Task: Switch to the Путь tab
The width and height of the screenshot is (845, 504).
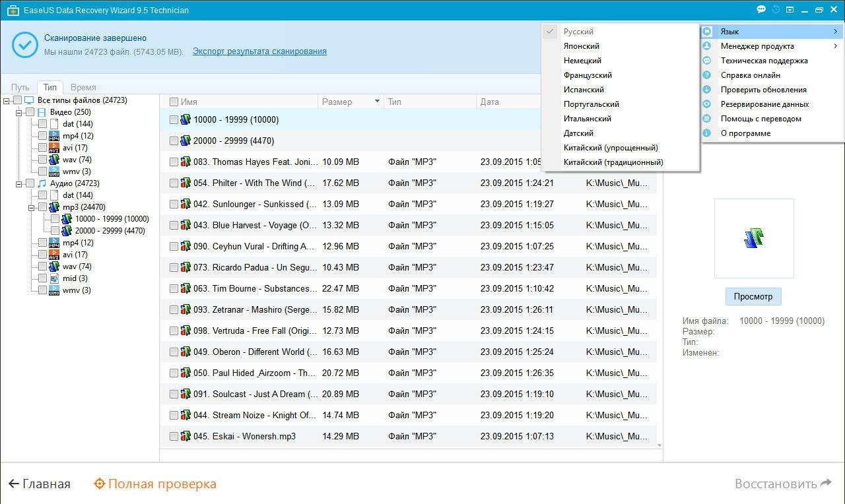Action: coord(20,87)
